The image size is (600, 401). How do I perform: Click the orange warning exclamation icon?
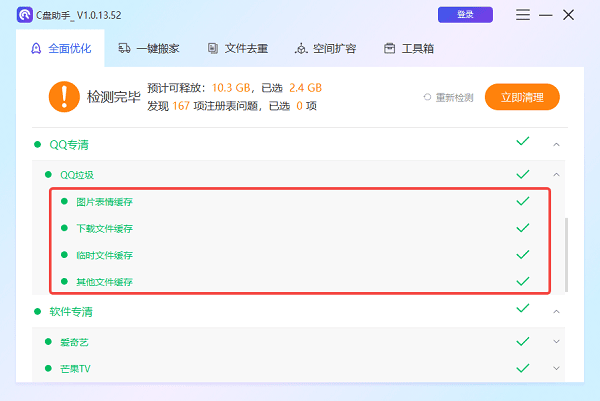point(64,97)
